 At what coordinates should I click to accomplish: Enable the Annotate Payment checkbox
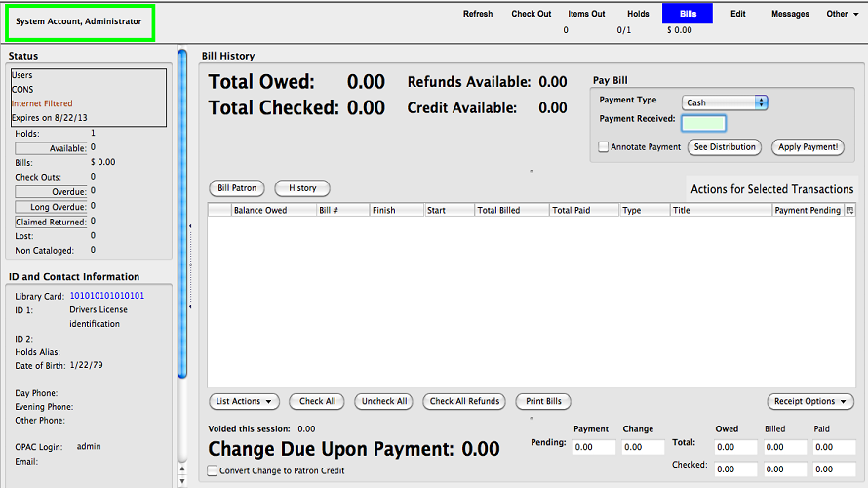(604, 147)
